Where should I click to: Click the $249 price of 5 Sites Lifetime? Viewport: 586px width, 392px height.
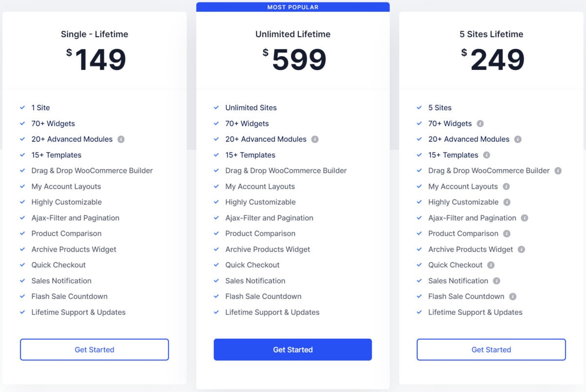493,60
